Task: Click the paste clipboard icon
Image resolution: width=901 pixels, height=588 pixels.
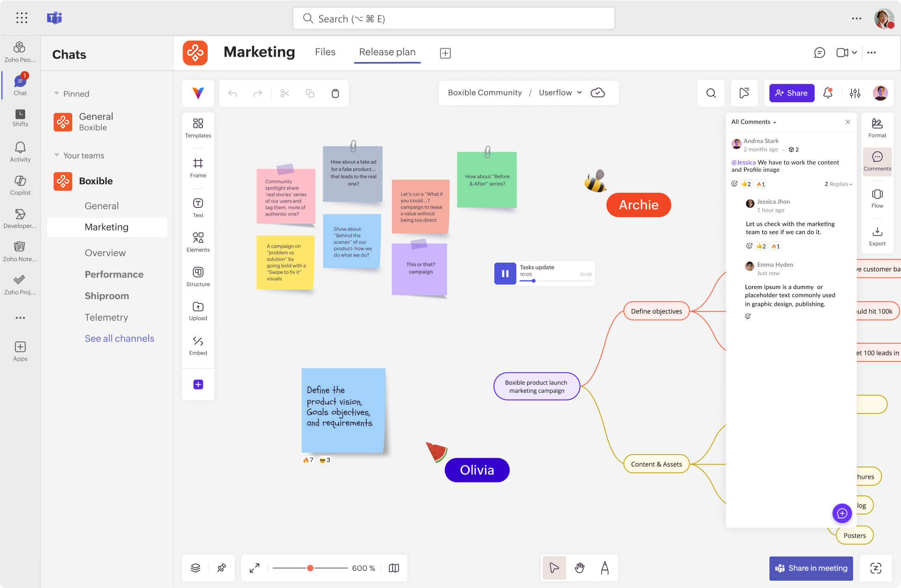Action: tap(335, 93)
